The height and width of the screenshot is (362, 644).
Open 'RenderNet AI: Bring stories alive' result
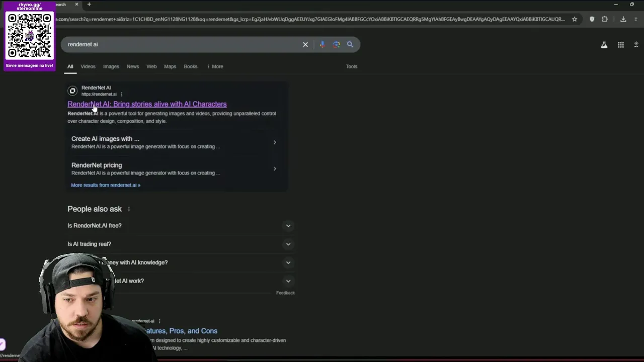[x=147, y=104]
